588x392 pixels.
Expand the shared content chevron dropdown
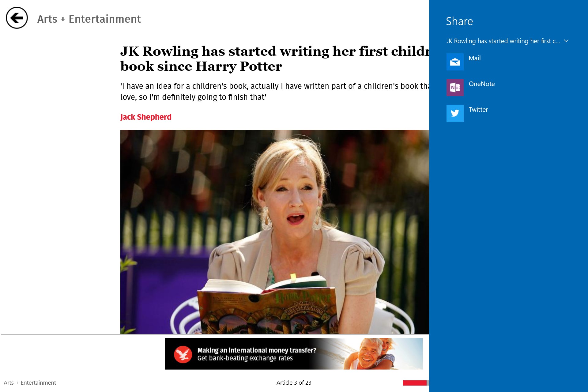566,41
